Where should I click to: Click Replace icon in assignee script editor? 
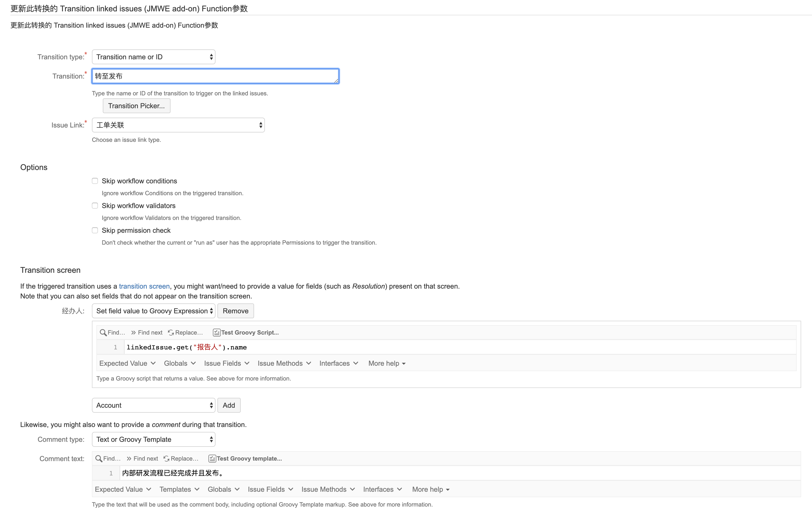[171, 333]
